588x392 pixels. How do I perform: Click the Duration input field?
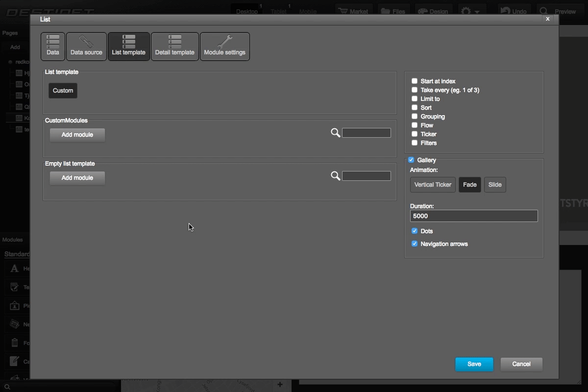coord(473,216)
